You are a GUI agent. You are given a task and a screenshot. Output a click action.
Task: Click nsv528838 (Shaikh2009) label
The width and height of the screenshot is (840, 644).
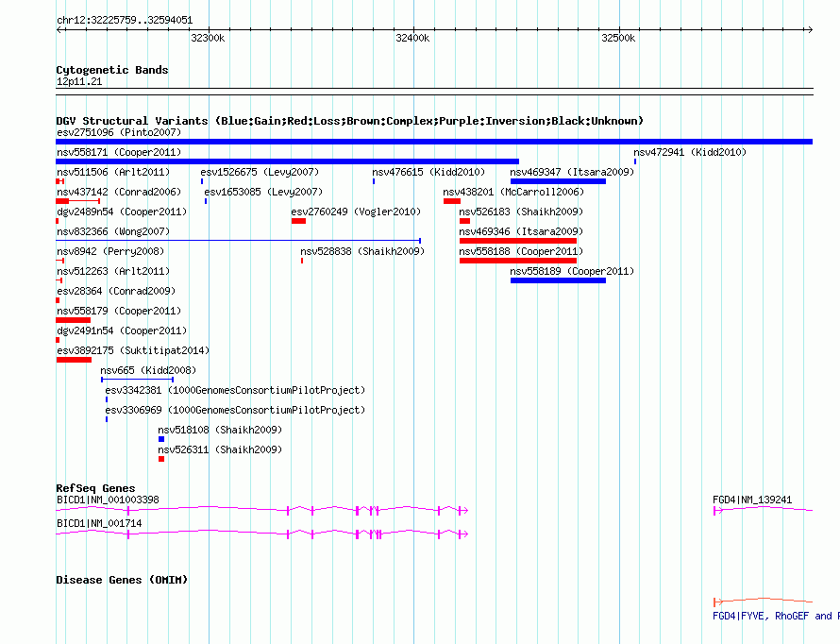click(x=362, y=251)
